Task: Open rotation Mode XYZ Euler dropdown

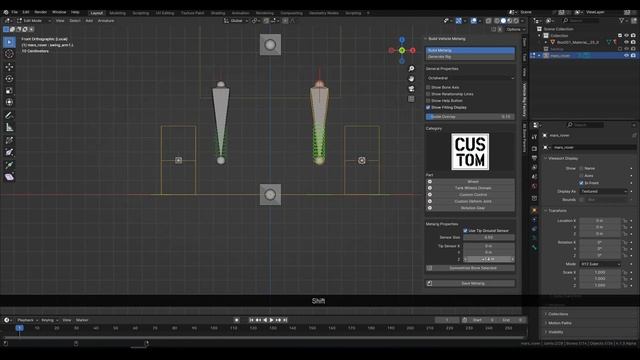Action: [x=600, y=264]
